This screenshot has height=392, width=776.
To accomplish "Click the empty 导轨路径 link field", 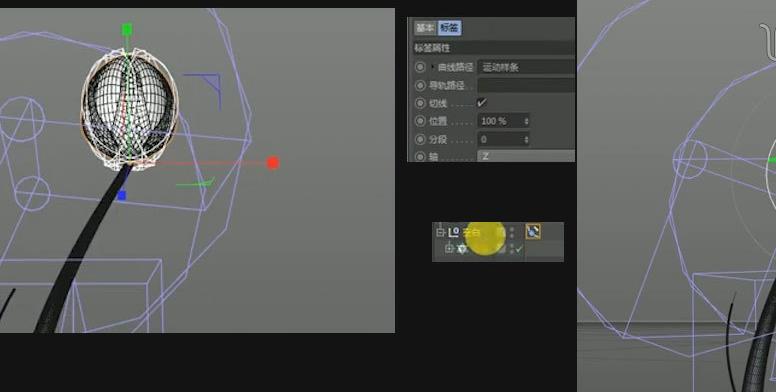I will (526, 85).
